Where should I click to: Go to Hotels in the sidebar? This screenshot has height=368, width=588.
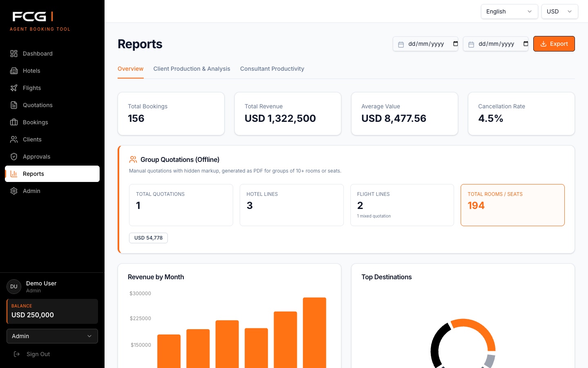coord(52,71)
